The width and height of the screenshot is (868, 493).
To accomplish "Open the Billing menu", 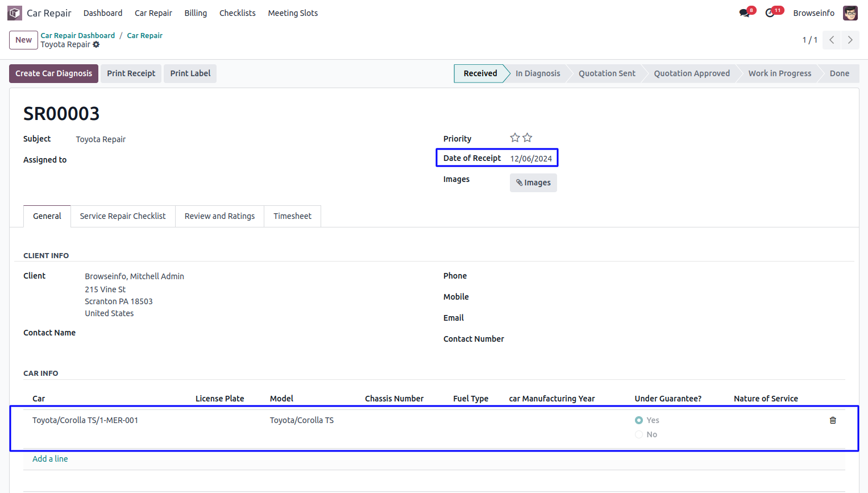I will (x=196, y=13).
